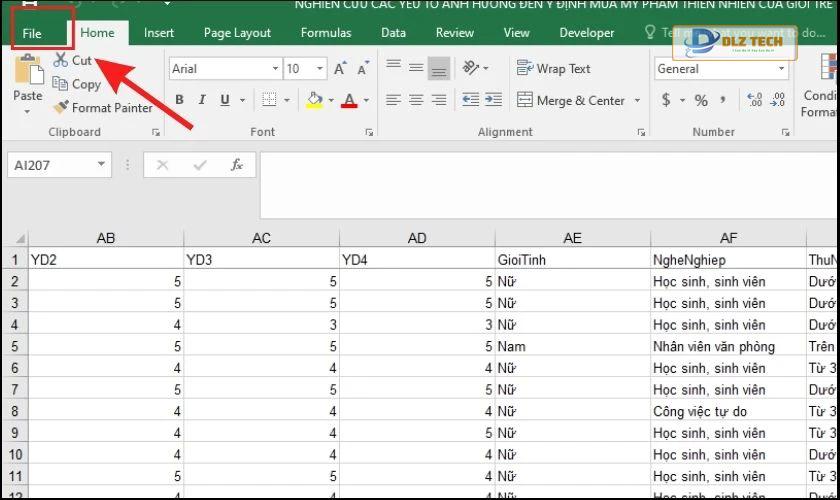Switch to the Home tab
This screenshot has height=500, width=840.
click(97, 33)
